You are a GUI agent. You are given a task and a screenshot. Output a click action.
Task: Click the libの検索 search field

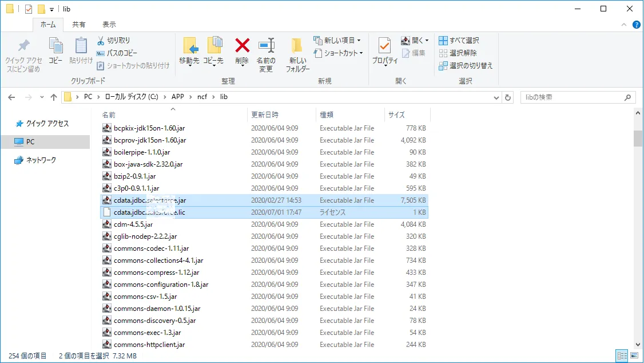pos(572,97)
